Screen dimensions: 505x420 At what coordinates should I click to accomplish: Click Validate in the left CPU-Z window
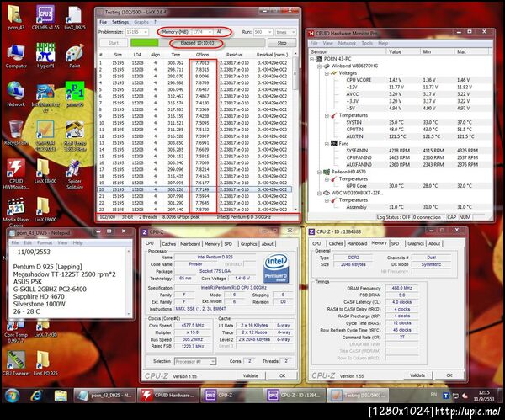pyautogui.click(x=251, y=375)
